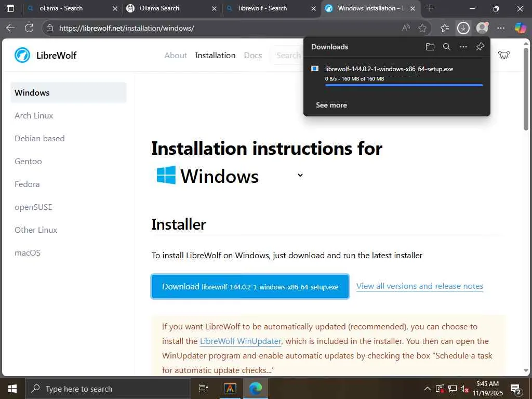Show hidden system tray icons
The height and width of the screenshot is (399, 532).
pyautogui.click(x=427, y=389)
